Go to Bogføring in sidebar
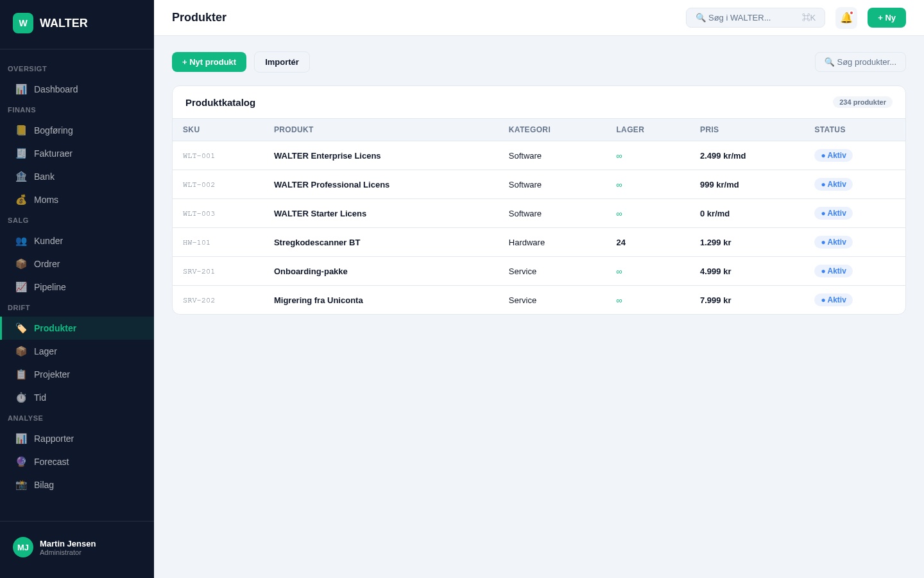Image resolution: width=924 pixels, height=578 pixels. point(77,130)
